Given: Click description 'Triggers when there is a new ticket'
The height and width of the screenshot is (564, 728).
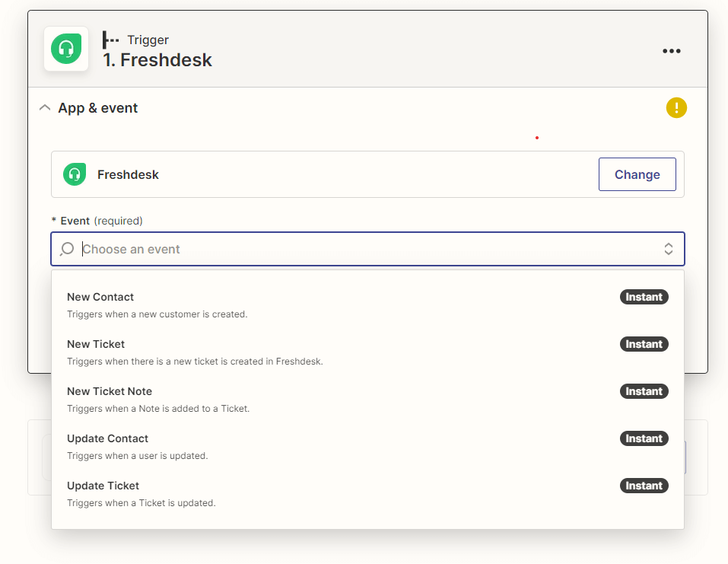Looking at the screenshot, I should click(x=195, y=362).
